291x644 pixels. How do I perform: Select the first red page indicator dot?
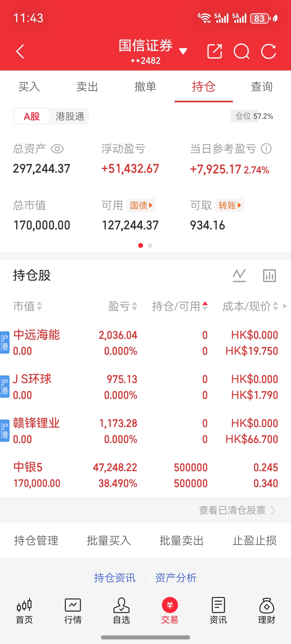pos(140,246)
